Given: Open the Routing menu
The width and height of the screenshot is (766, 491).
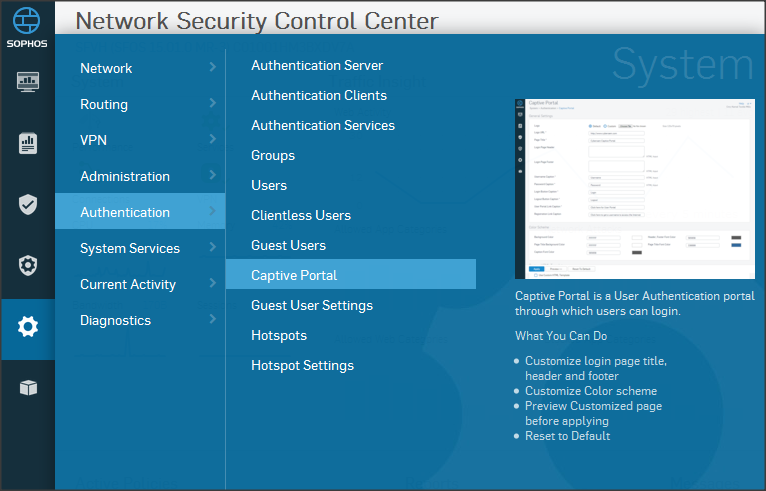Looking at the screenshot, I should (104, 104).
